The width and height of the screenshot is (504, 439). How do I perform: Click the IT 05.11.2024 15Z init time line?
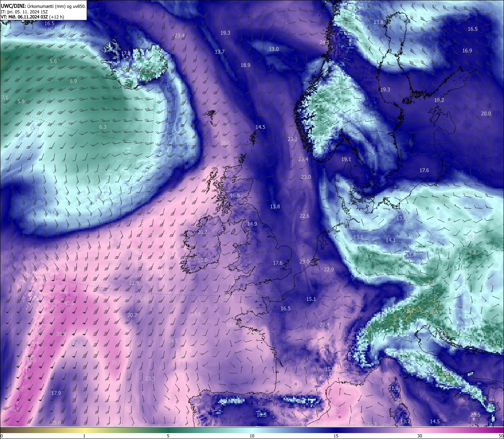tap(24, 12)
